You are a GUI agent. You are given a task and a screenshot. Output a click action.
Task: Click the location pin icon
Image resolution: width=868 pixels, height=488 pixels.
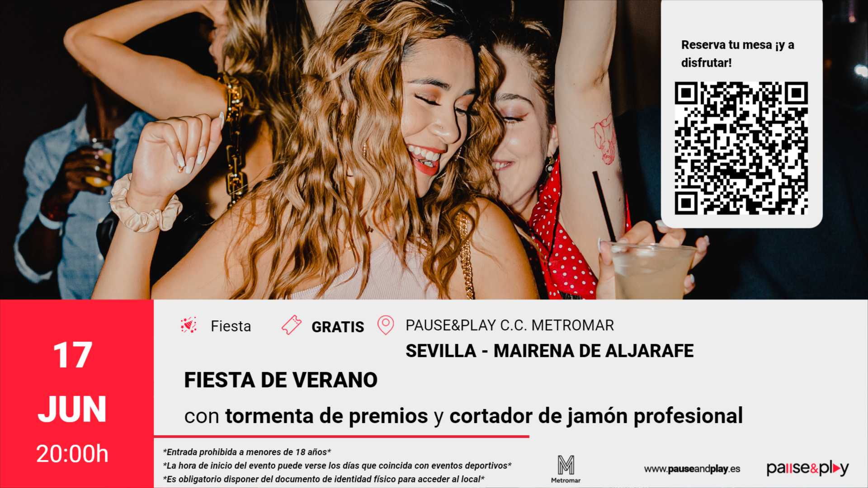point(386,325)
